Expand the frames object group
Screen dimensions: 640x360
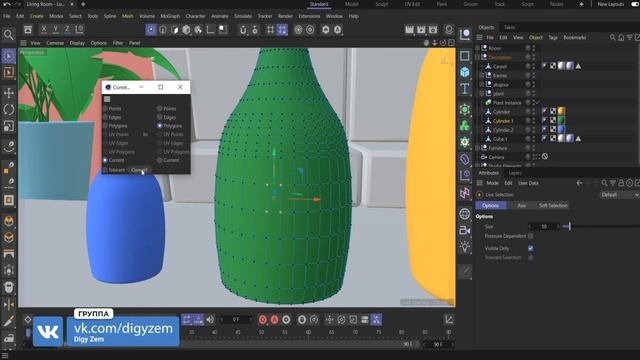[482, 76]
